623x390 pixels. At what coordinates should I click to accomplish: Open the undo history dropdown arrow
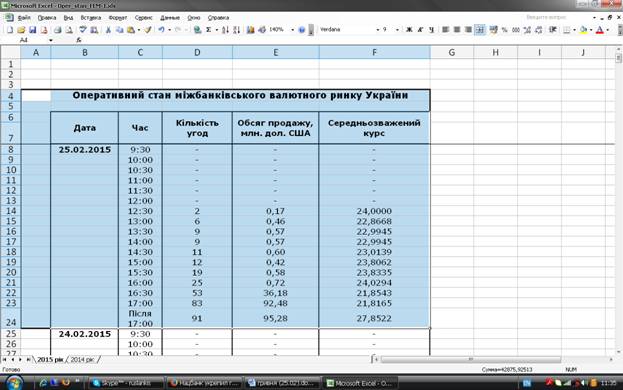coord(169,30)
